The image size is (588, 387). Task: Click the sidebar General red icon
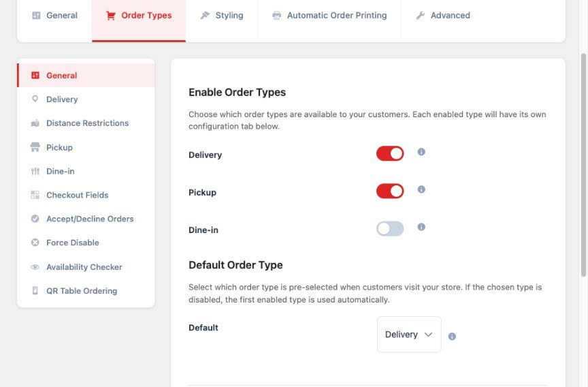click(x=35, y=76)
